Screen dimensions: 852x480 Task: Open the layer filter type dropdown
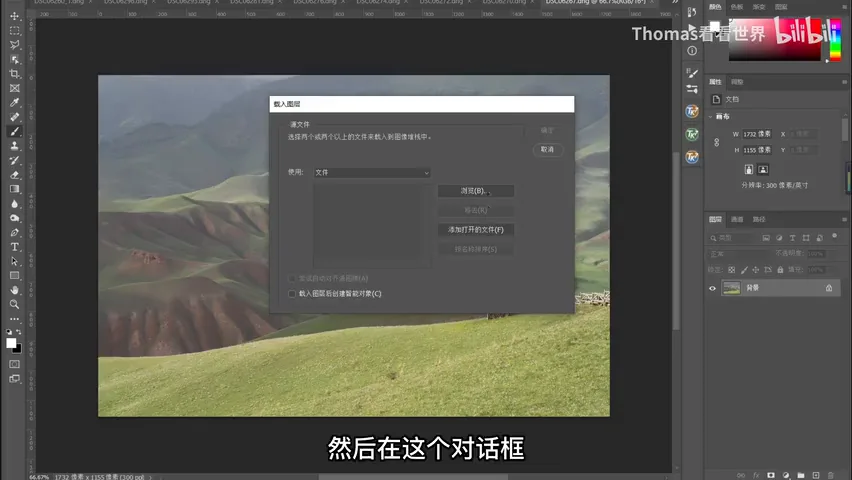731,238
